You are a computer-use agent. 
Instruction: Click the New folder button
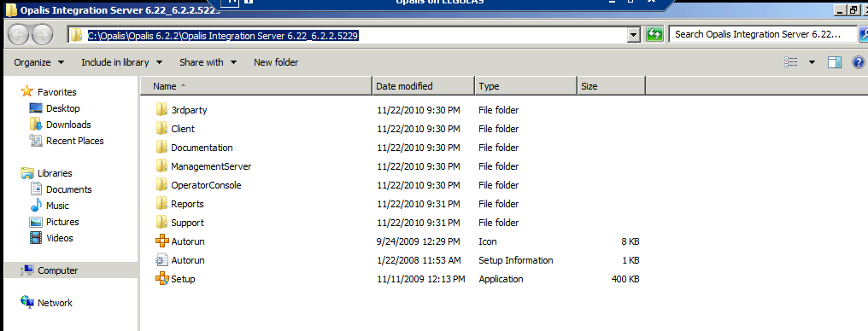pos(276,62)
